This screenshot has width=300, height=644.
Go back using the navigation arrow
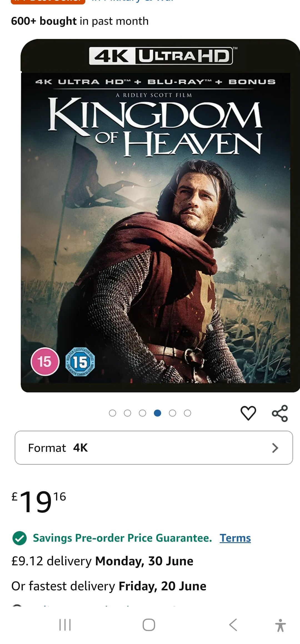tap(233, 625)
